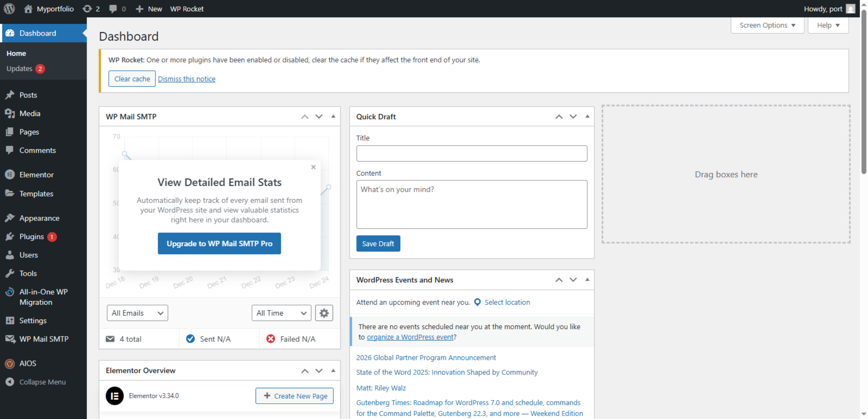Open the All Emails filter dropdown
This screenshot has width=868, height=419.
(x=137, y=313)
